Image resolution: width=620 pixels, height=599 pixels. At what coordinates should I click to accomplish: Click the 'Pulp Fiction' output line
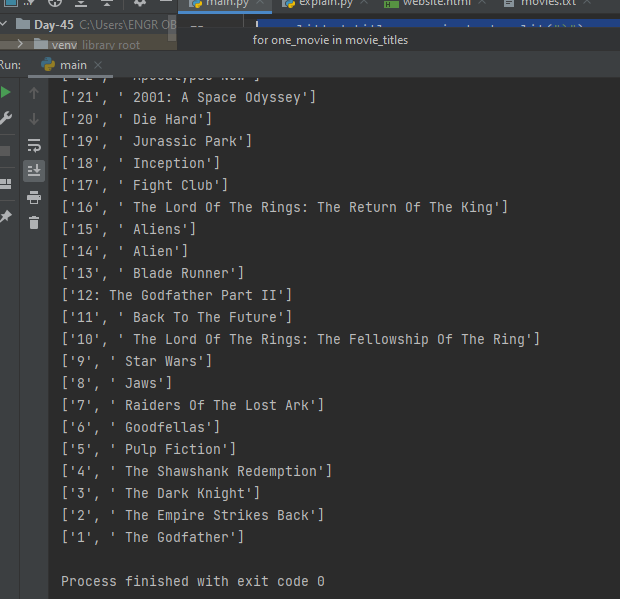tap(148, 449)
